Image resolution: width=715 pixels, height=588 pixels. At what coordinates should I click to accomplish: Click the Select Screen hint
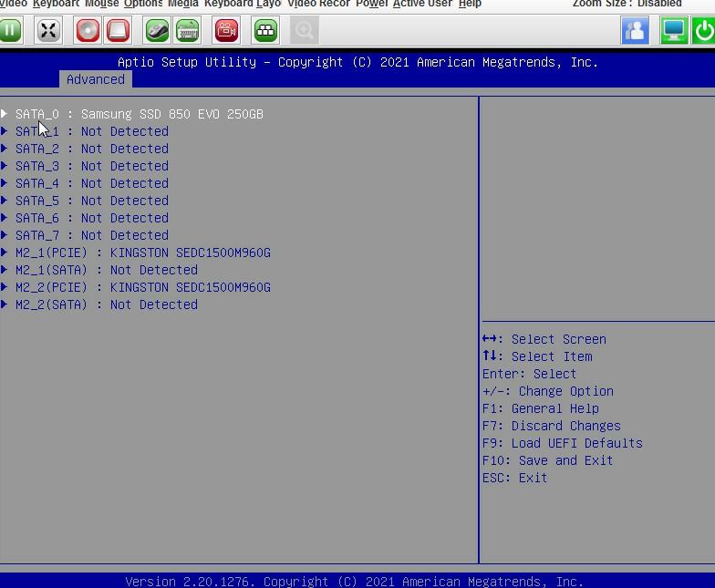[x=544, y=339]
